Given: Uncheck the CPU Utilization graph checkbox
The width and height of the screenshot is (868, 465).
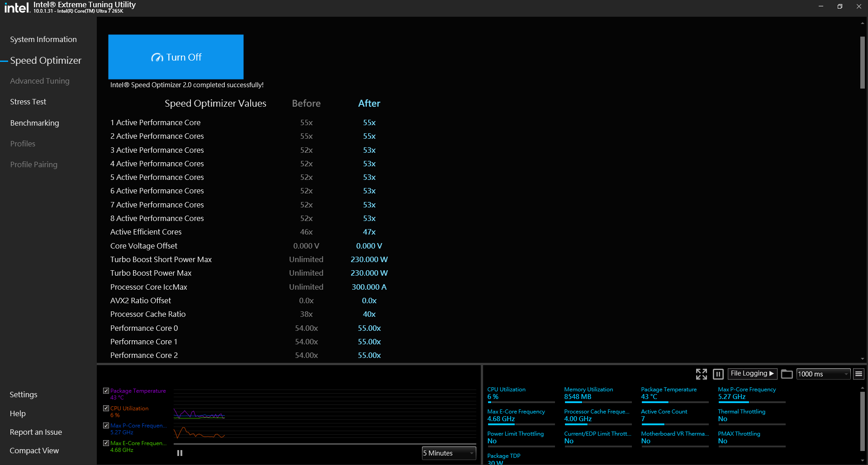Looking at the screenshot, I should [x=106, y=408].
